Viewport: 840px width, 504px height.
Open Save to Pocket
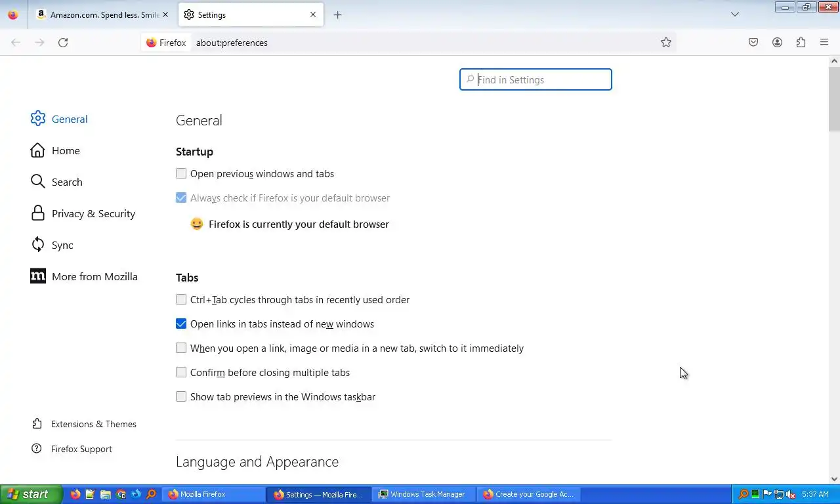(753, 43)
